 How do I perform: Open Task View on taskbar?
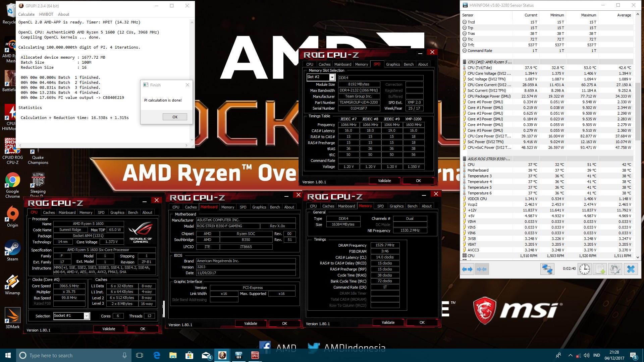coord(140,355)
